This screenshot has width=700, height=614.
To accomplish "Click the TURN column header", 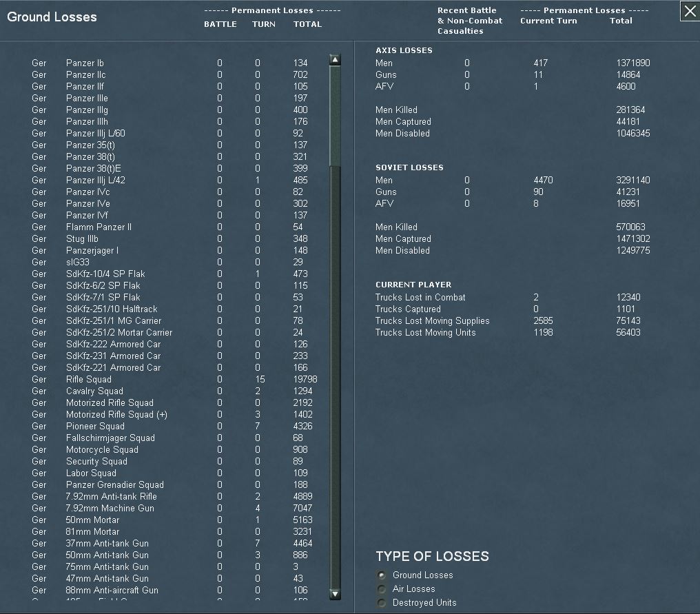I will tap(263, 24).
